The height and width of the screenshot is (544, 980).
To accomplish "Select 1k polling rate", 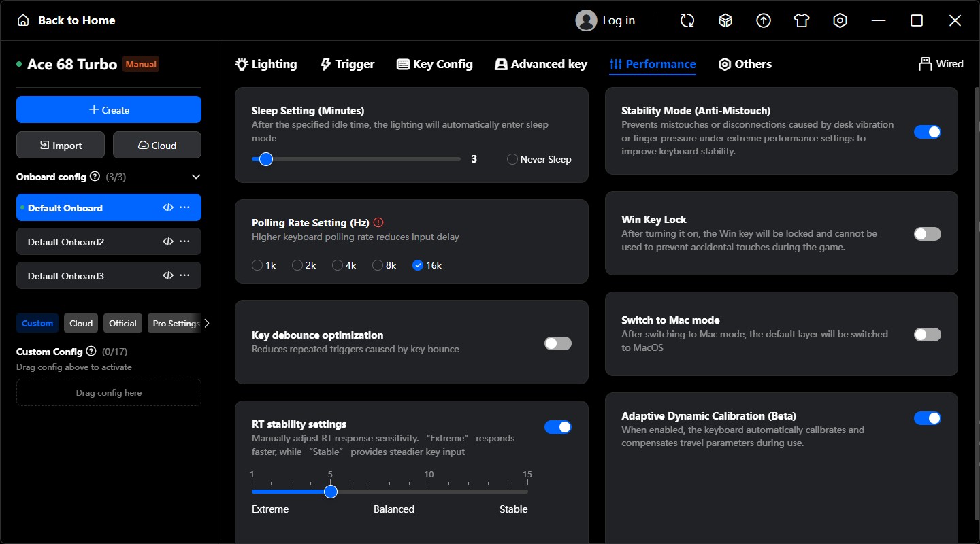I will [264, 265].
